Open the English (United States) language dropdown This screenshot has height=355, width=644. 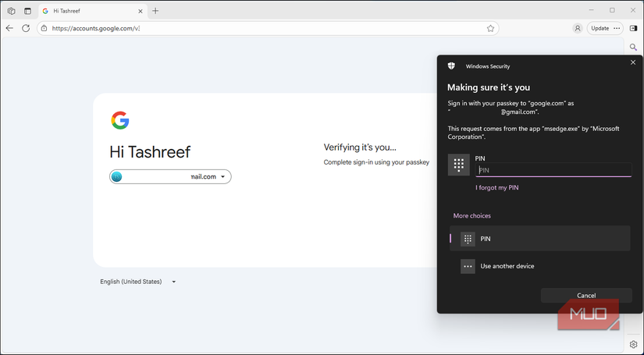(138, 282)
